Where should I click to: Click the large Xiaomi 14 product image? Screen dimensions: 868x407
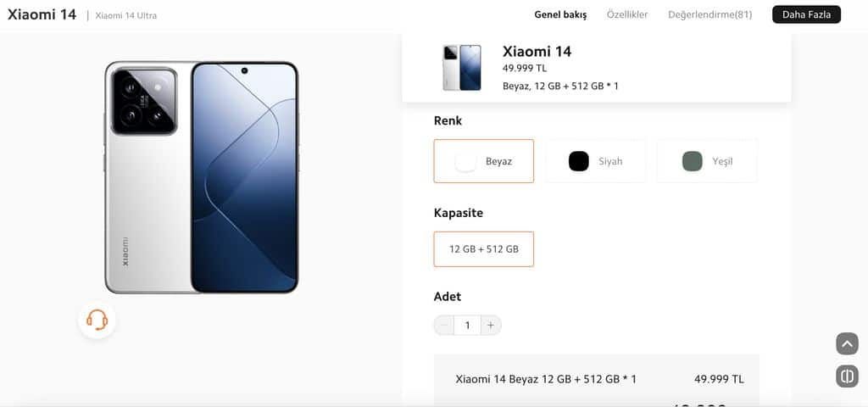coord(202,177)
